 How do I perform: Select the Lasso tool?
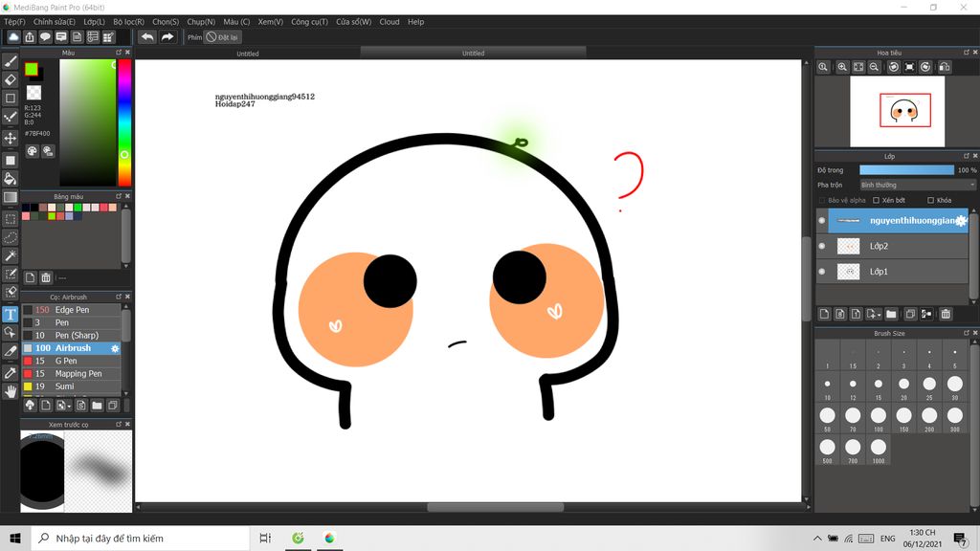click(10, 237)
